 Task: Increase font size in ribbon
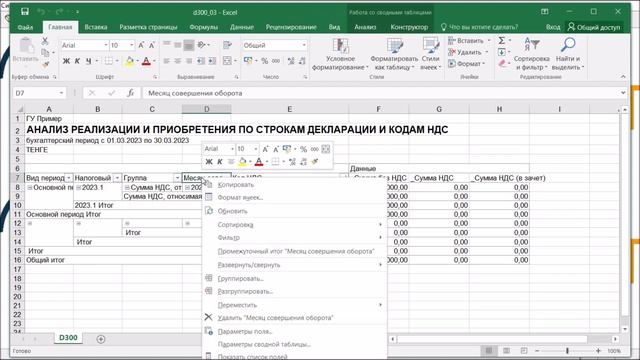coord(141,45)
